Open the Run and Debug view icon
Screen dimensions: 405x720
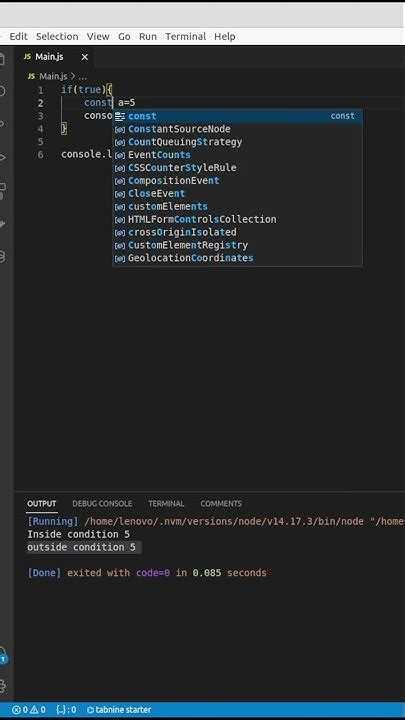coord(3,158)
